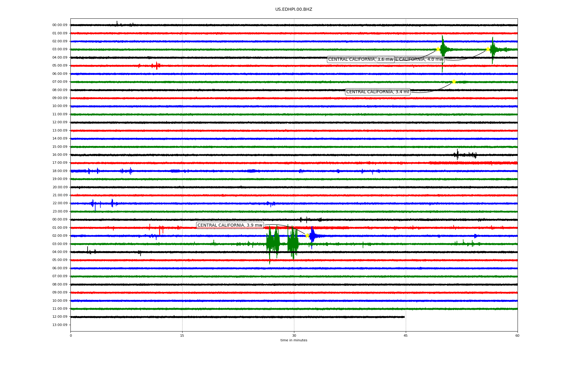Click the star marking the 3.9 mw event
Image resolution: width=588 pixels, height=368 pixels.
[307, 236]
